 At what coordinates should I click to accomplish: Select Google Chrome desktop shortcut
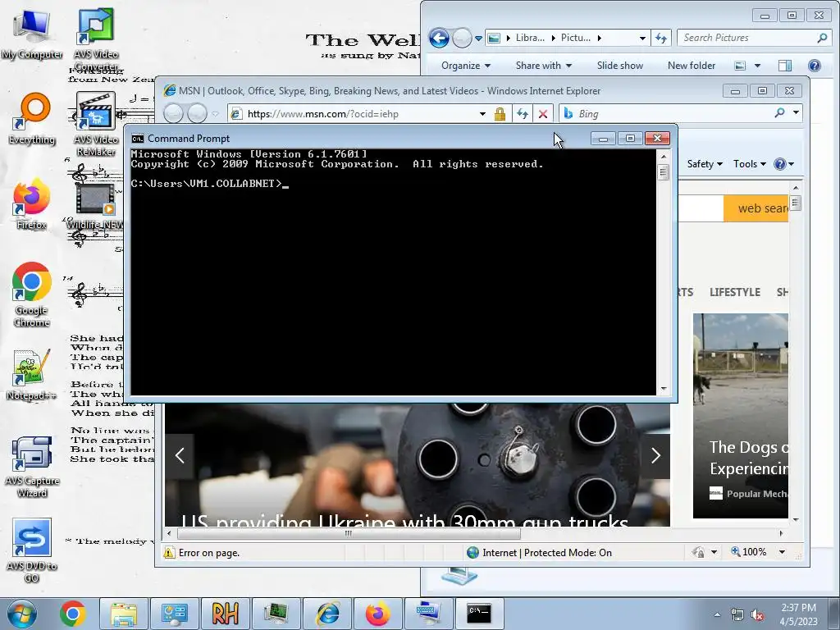pyautogui.click(x=32, y=294)
